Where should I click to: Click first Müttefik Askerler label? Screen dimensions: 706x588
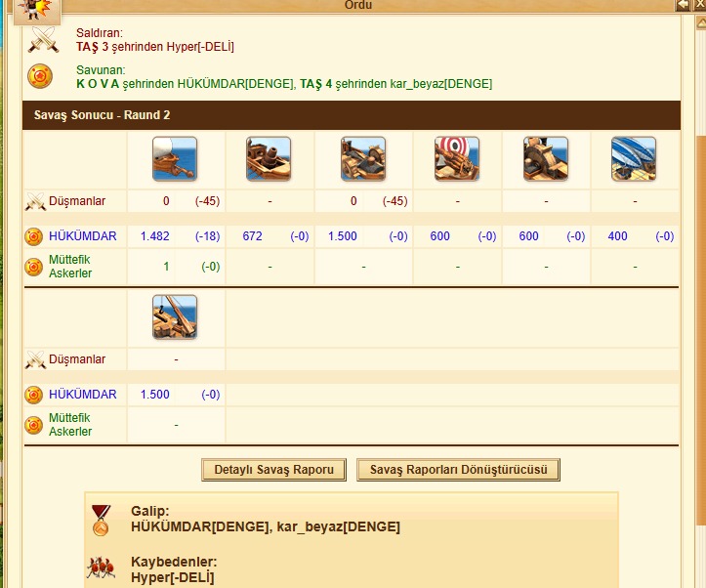70,267
